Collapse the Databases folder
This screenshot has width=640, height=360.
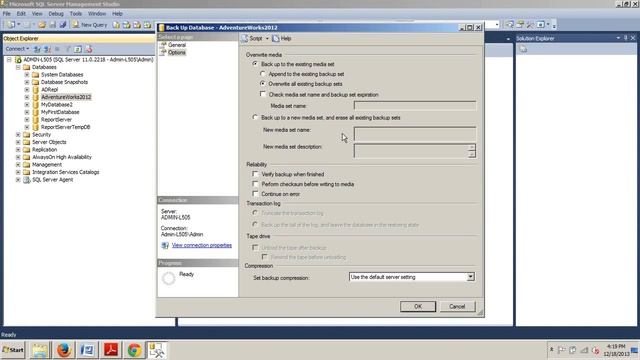[x=18, y=67]
